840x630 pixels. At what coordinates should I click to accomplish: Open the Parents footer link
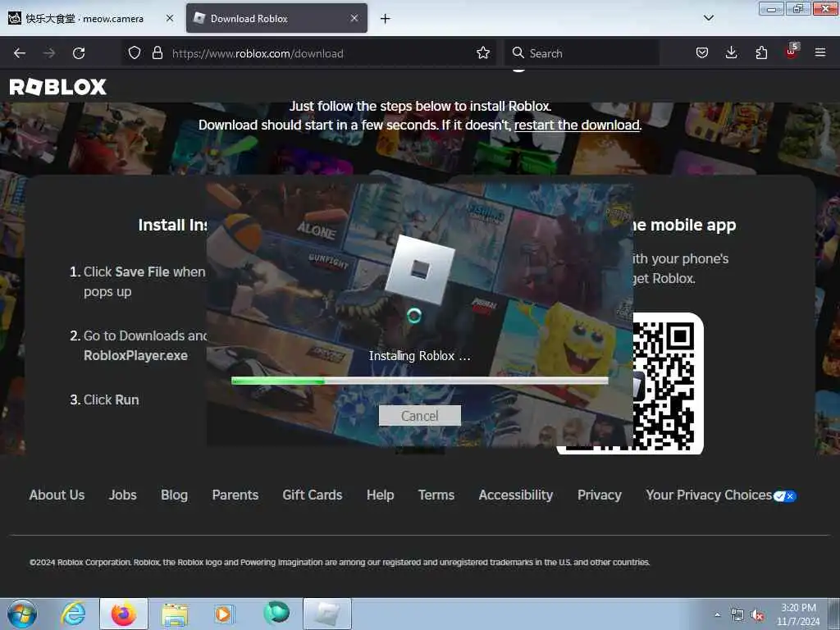coord(235,495)
